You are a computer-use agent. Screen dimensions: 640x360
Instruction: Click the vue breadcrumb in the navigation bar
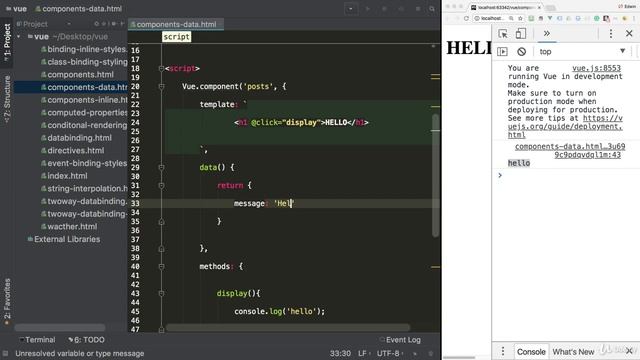[16, 9]
